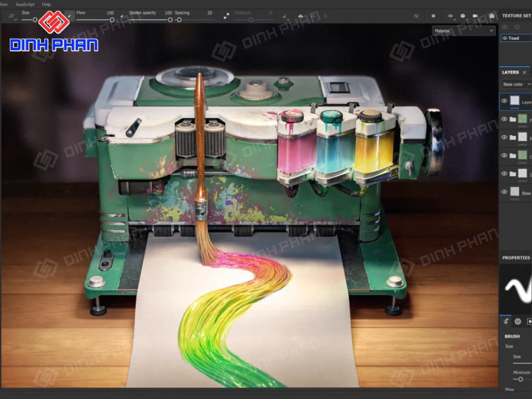Click the pause icon on the top toolbar

(x=433, y=16)
